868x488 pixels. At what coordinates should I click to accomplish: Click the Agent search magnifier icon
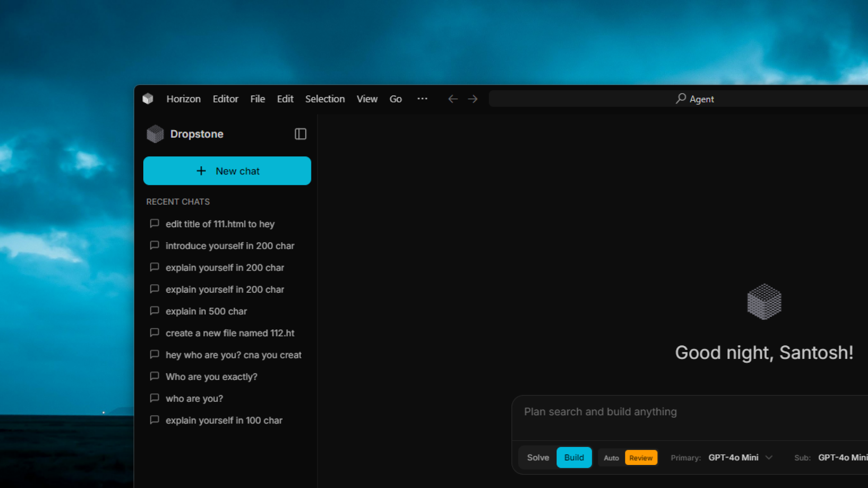(x=680, y=99)
